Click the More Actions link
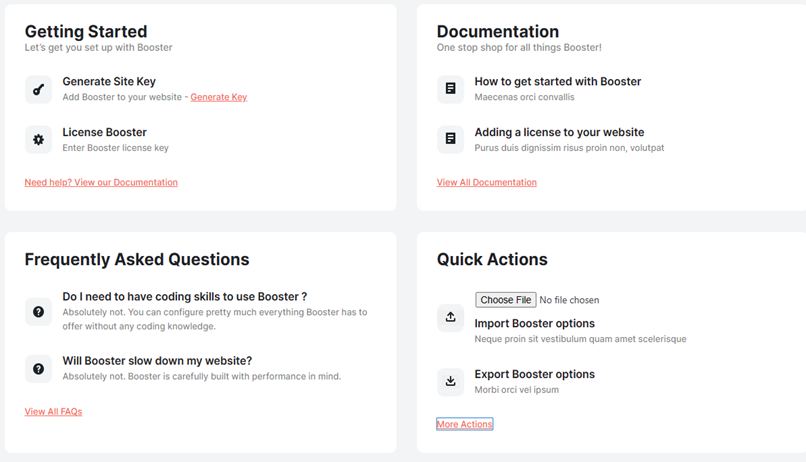Image resolution: width=806 pixels, height=462 pixels. coord(465,424)
